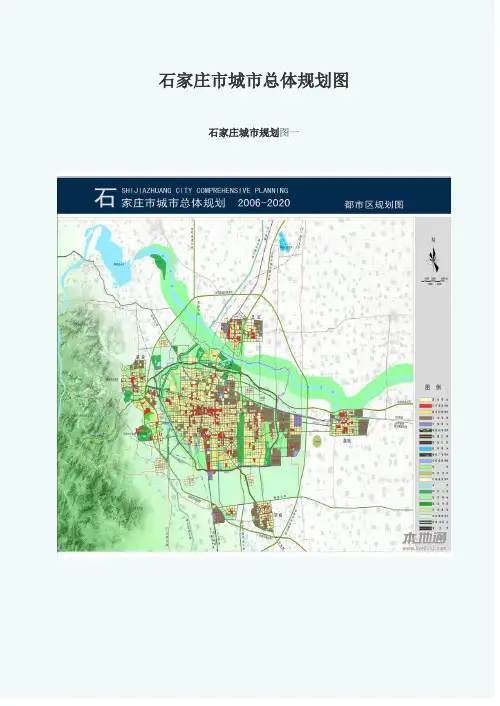Screen dimensions: 500x706
Task: Click the 都市区规划图 label in map banner
Action: click(x=374, y=204)
